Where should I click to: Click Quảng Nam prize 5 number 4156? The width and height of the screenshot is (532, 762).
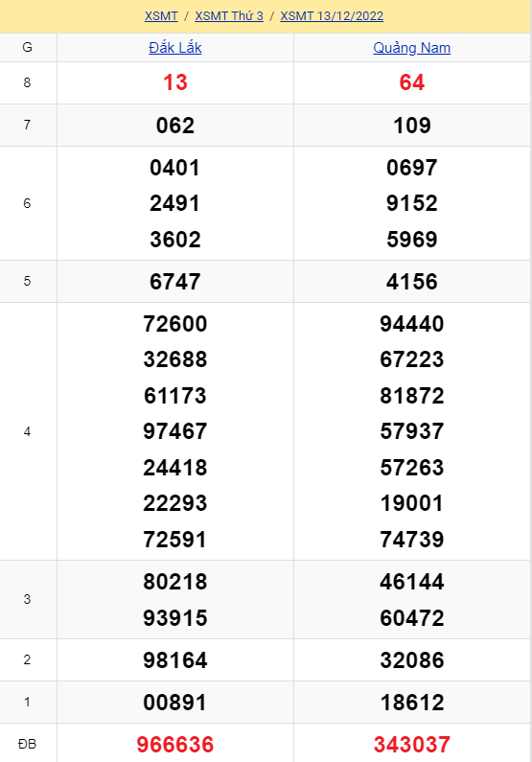click(x=411, y=282)
